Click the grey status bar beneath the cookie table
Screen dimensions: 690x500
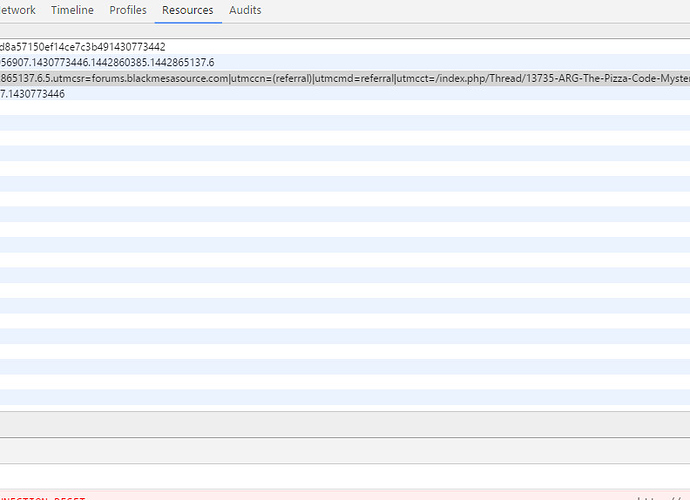[x=345, y=423]
